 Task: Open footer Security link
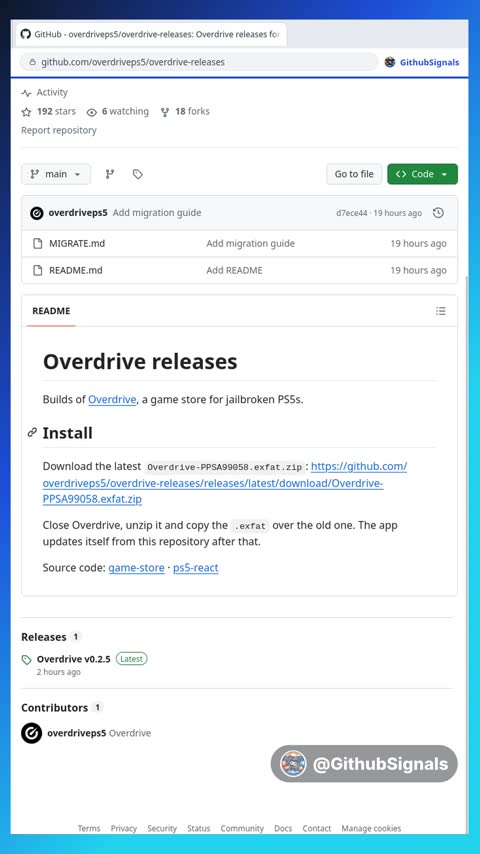162,828
